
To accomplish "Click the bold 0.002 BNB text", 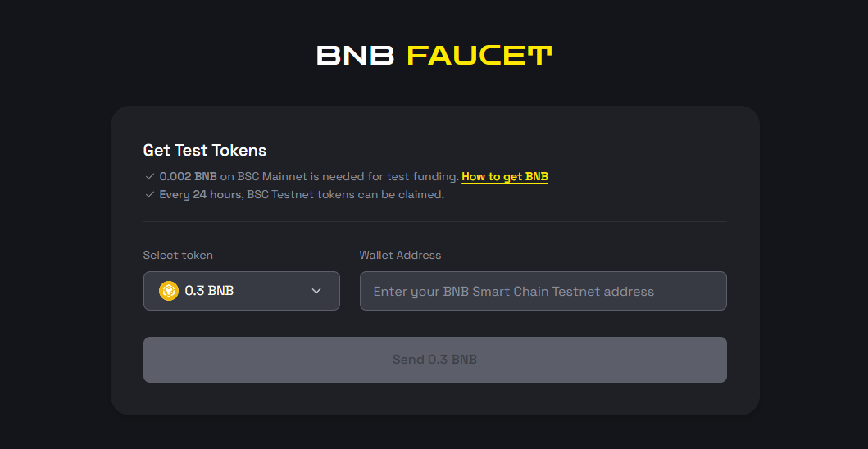I will (189, 176).
